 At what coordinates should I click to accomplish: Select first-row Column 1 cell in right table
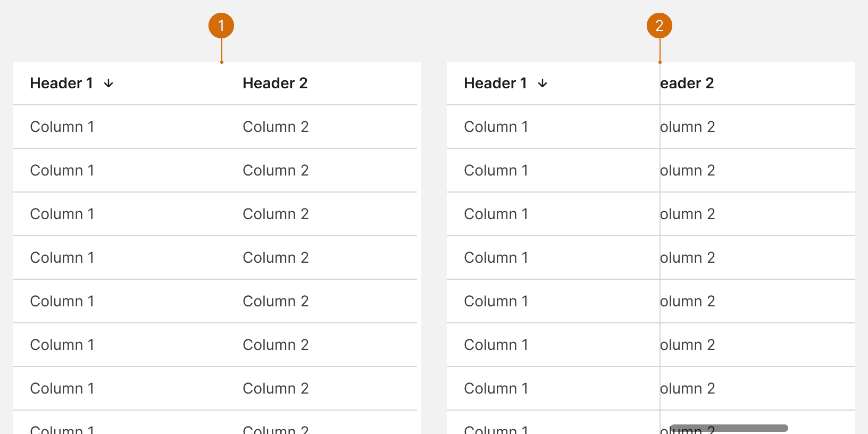496,127
